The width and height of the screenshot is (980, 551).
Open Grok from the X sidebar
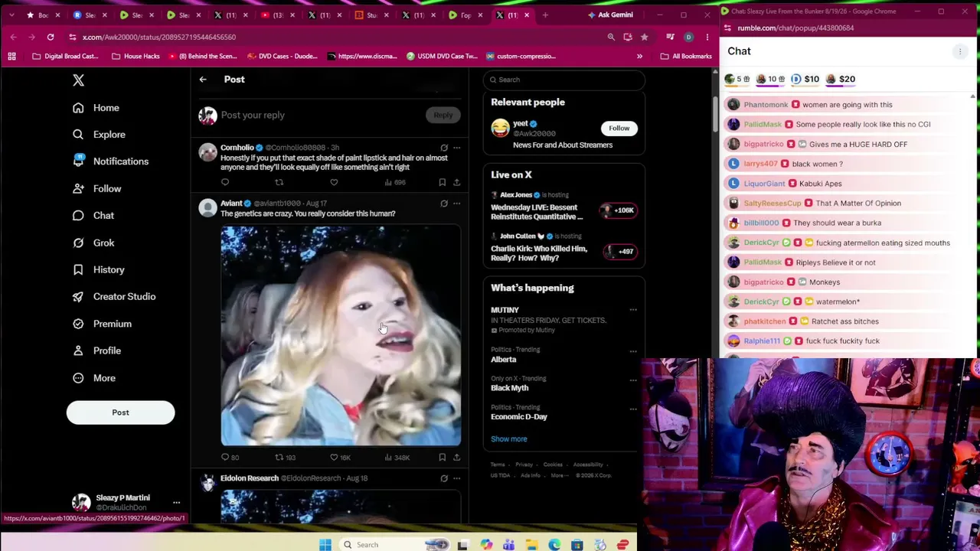93,243
